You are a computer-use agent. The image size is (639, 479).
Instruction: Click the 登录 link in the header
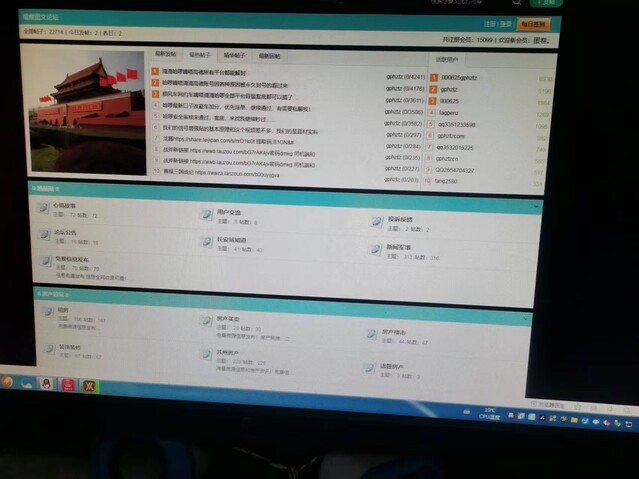[x=506, y=24]
